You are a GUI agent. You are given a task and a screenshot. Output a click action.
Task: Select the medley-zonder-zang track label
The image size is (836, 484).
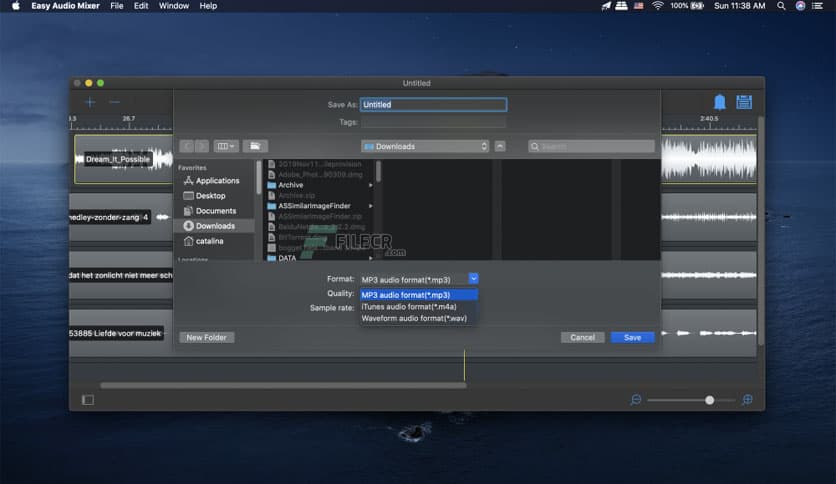[109, 217]
